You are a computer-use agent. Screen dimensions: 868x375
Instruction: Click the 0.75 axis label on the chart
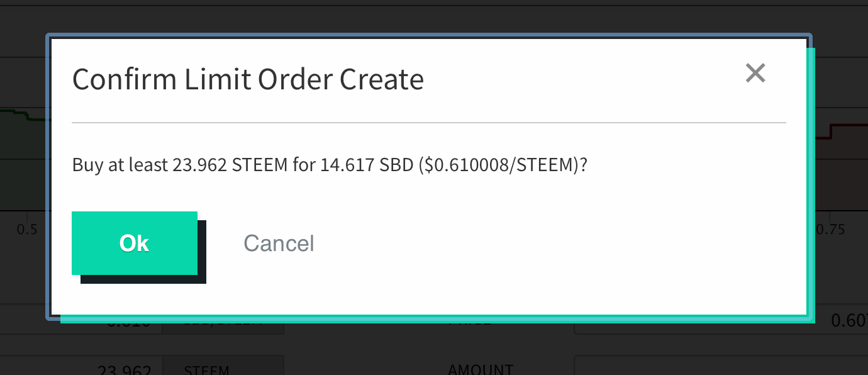(831, 229)
